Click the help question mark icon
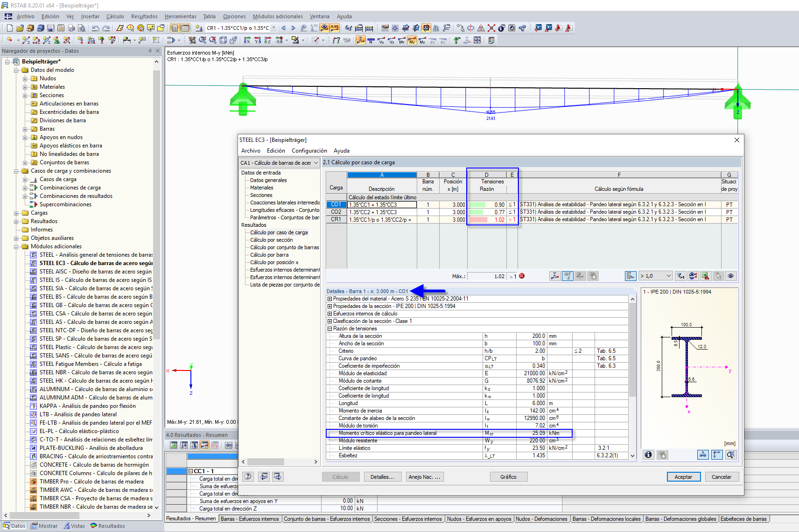799x532 pixels. 248,476
